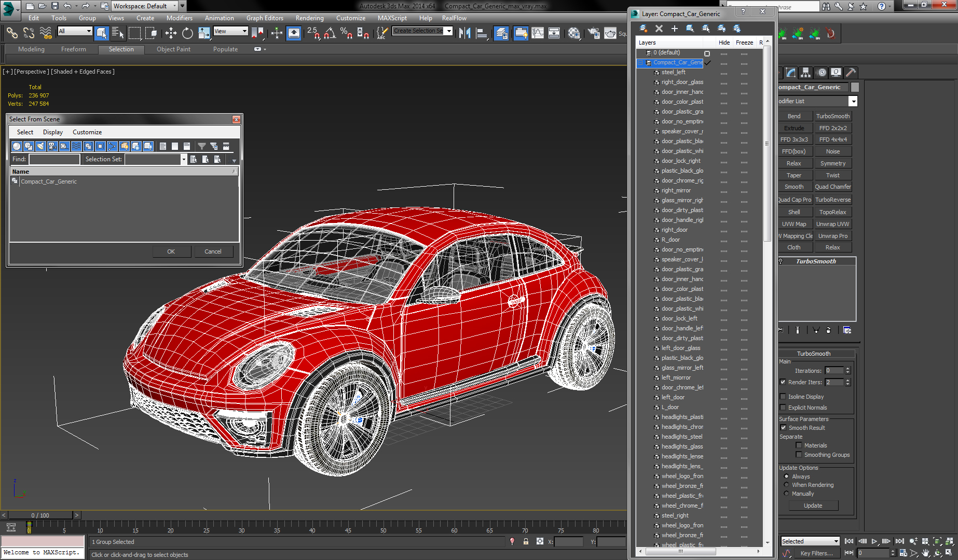Open the Hierarchy command panel tab

pos(805,73)
